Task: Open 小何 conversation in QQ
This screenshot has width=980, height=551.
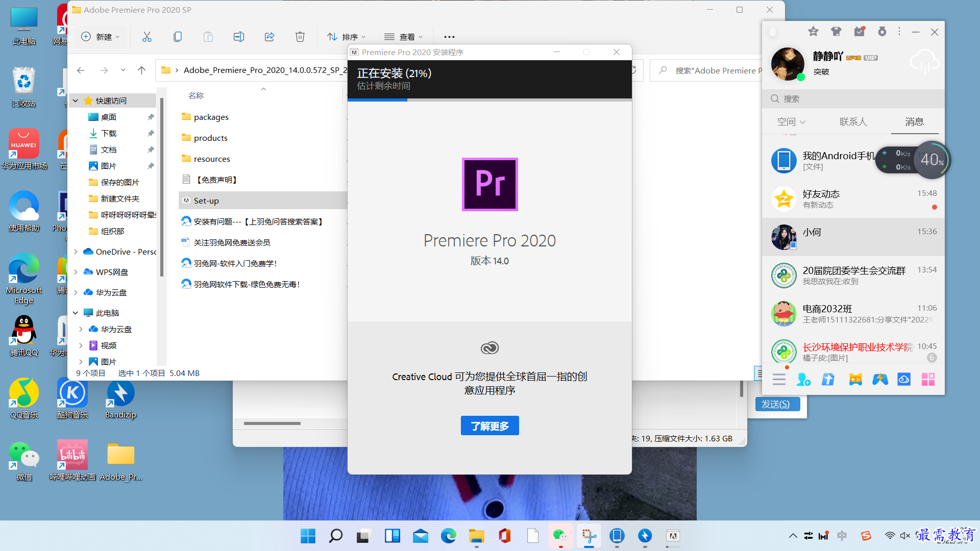Action: (853, 237)
